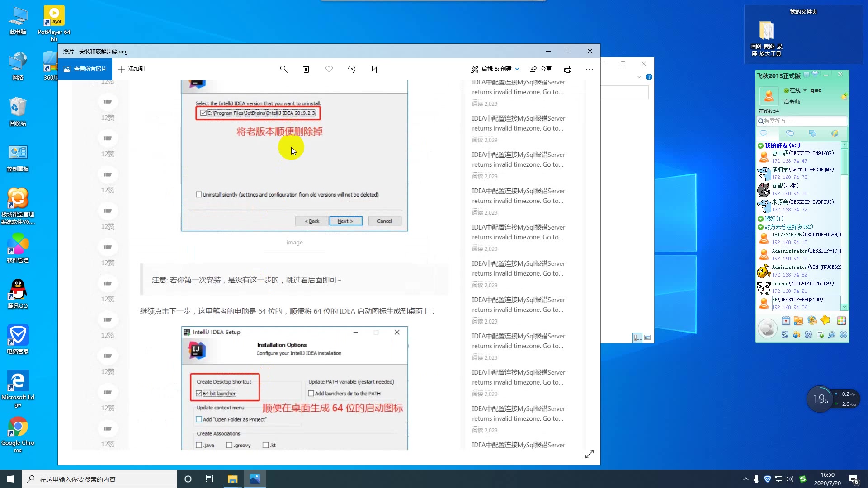Click the 飞秋 user avatar
The height and width of the screenshot is (488, 868).
(x=769, y=95)
